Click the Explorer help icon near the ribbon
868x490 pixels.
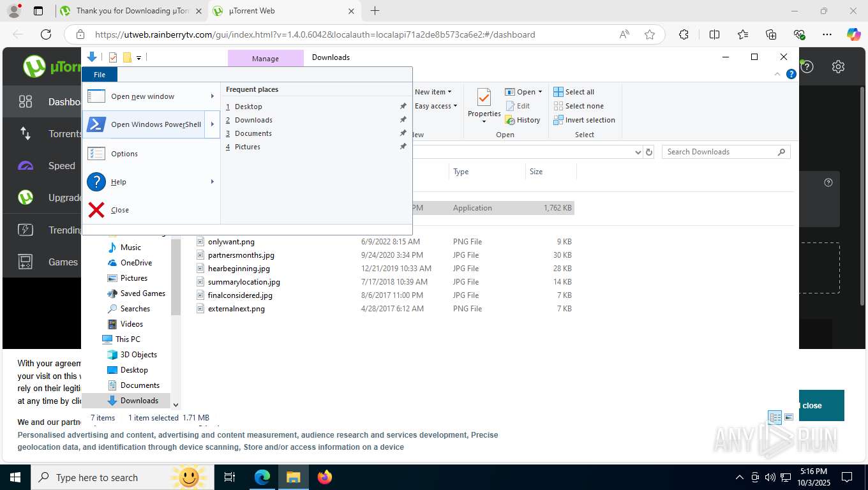[791, 74]
